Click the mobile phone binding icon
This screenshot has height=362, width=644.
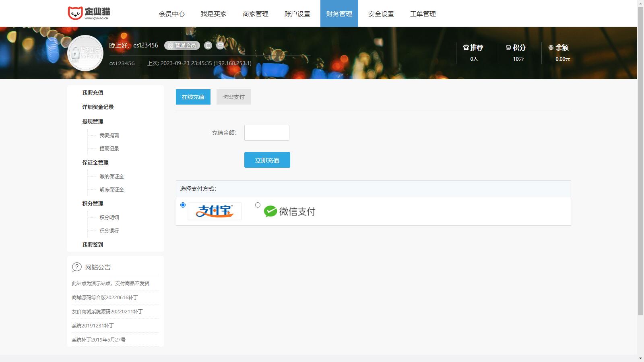pos(208,45)
